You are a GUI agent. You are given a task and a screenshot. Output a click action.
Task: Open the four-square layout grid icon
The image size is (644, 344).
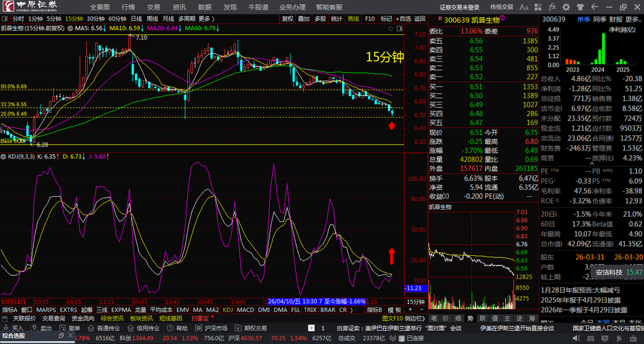point(538,7)
